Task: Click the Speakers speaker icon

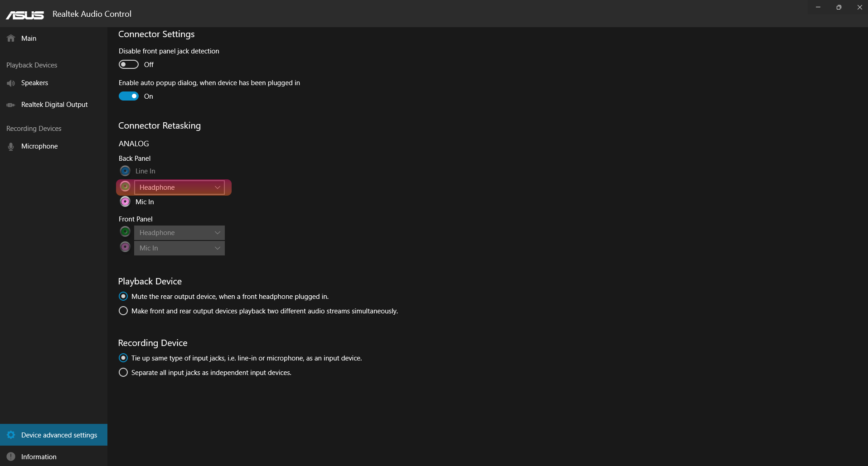Action: [11, 83]
